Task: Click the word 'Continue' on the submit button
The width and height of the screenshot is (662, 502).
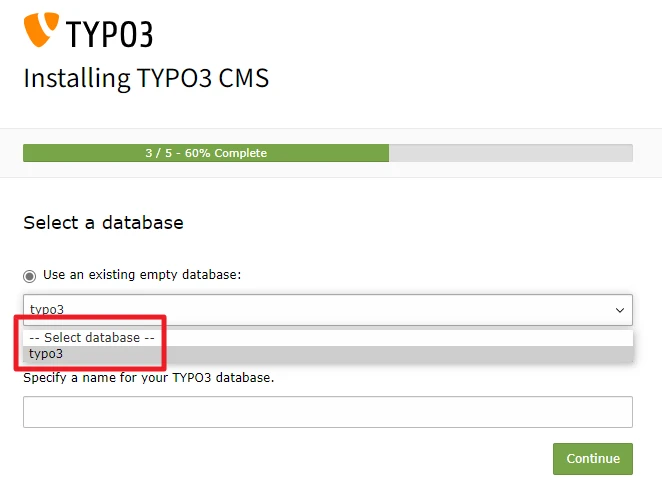Action: (593, 459)
